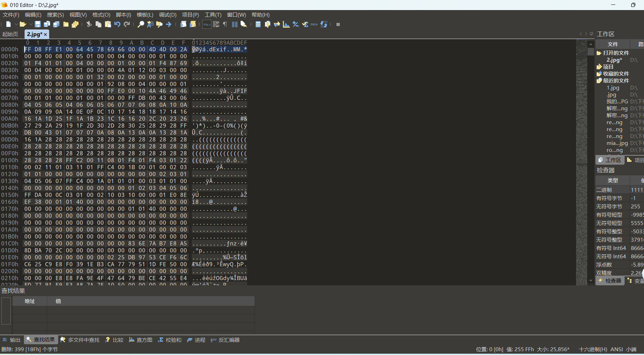Click the 地址 column header in results
The width and height of the screenshot is (644, 355).
(30, 301)
